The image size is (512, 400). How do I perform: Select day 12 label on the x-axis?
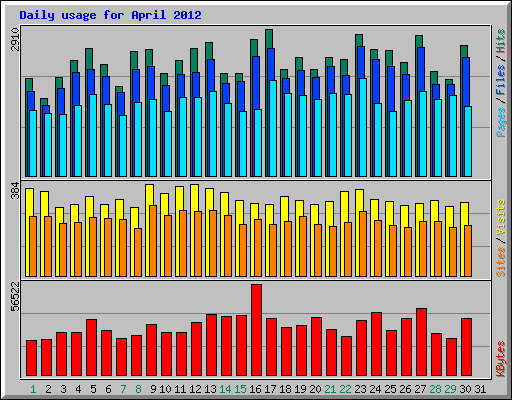click(195, 389)
